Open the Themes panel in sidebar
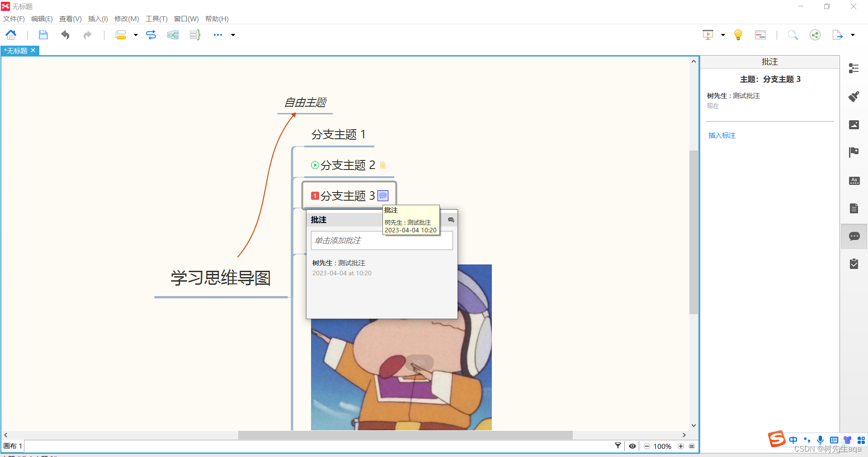 click(854, 181)
